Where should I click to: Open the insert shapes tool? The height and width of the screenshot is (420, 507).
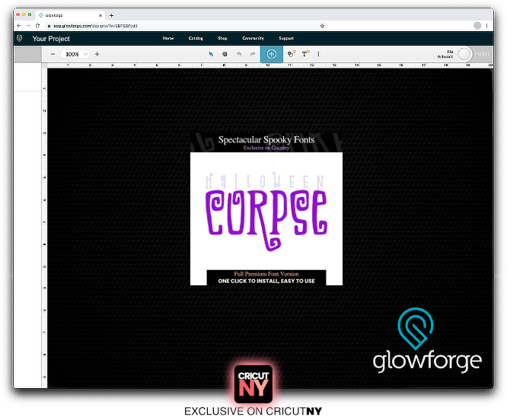click(292, 54)
